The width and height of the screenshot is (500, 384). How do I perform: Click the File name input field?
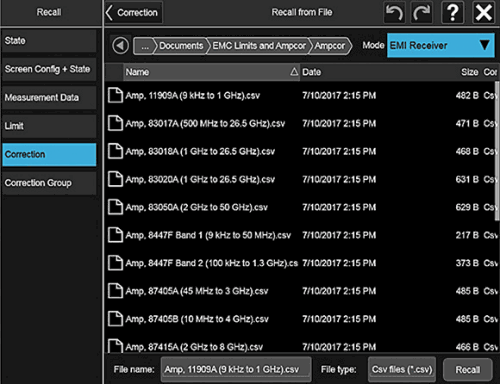236,370
